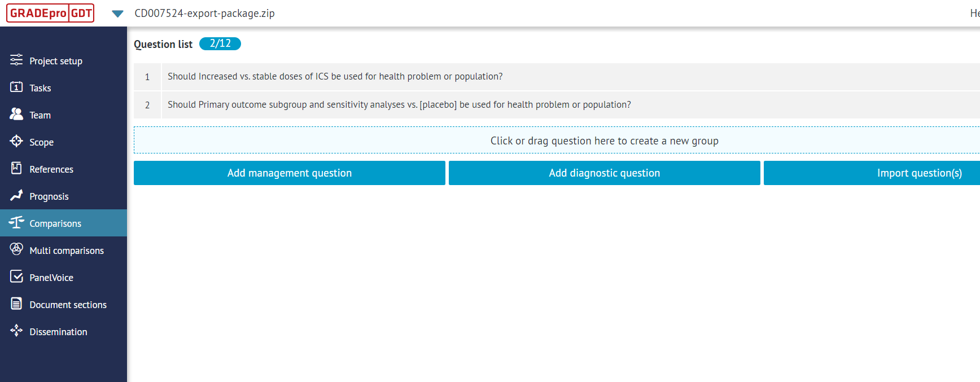
Task: Select the Dissemination sidebar icon
Action: [16, 331]
